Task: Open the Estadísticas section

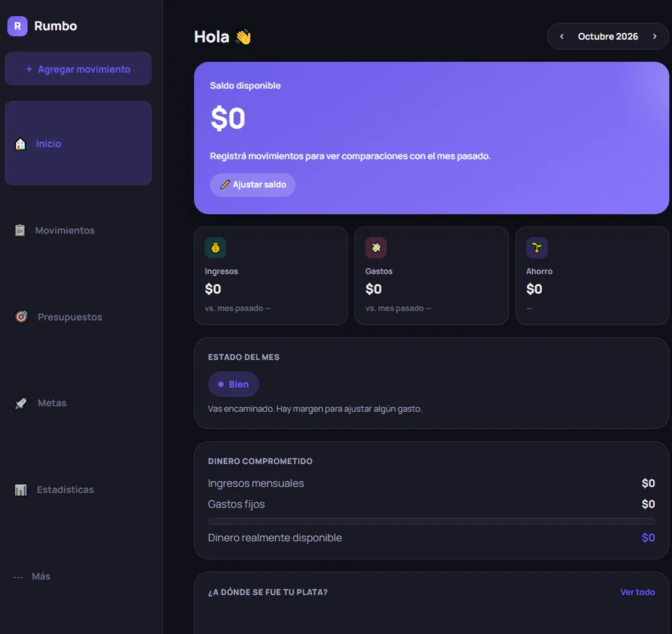Action: click(x=78, y=489)
